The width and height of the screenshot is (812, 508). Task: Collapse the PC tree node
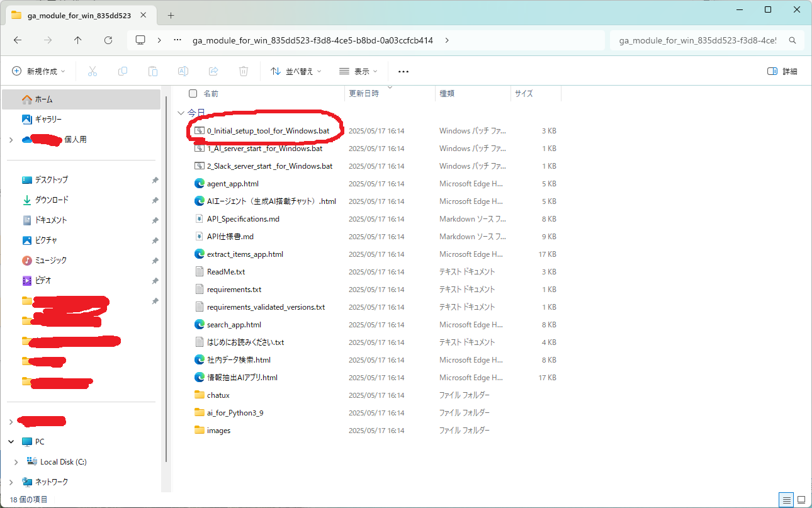pyautogui.click(x=11, y=442)
